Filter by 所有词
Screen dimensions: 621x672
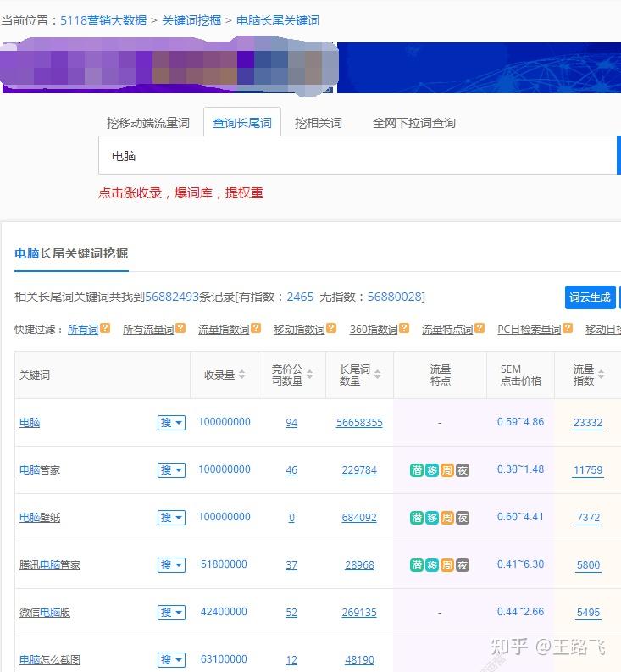coord(83,330)
